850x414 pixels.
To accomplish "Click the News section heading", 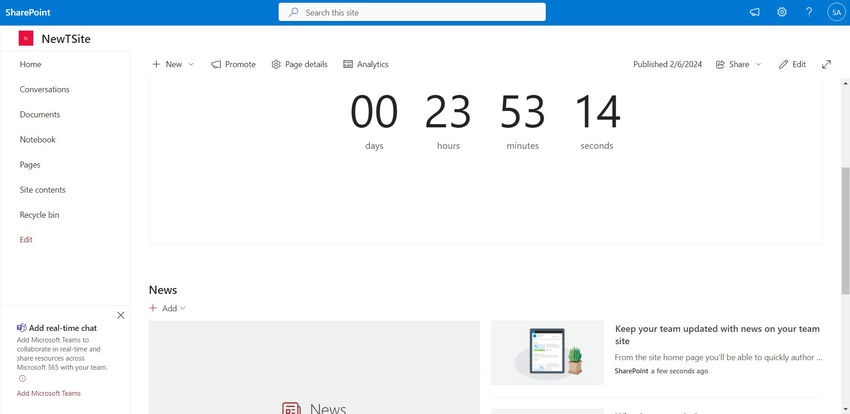I will pos(163,290).
